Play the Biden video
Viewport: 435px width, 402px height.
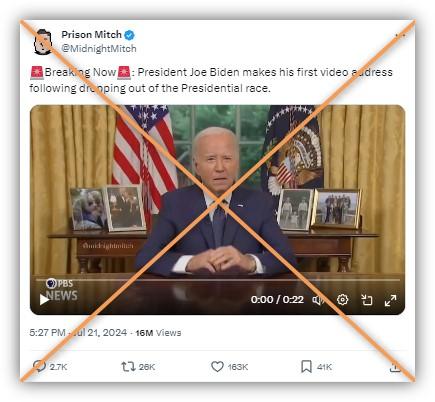click(x=44, y=299)
